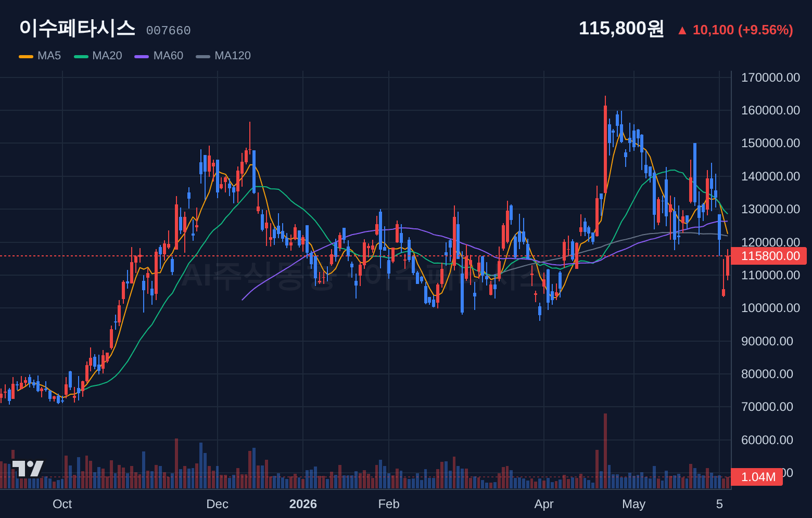Click the 170000.00 price axis label
Viewport: 812px width, 518px height.
(770, 77)
